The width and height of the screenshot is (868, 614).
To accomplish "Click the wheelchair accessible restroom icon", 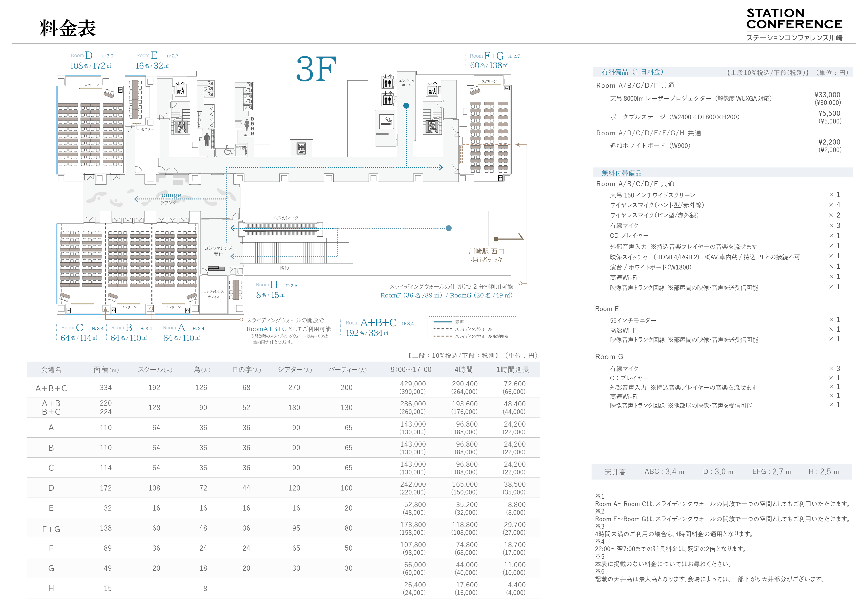I will pyautogui.click(x=228, y=150).
